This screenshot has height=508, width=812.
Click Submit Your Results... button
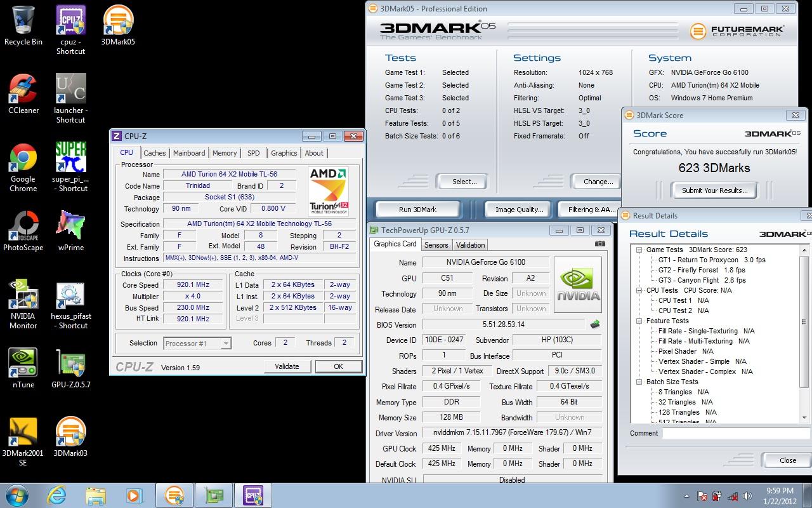click(715, 190)
